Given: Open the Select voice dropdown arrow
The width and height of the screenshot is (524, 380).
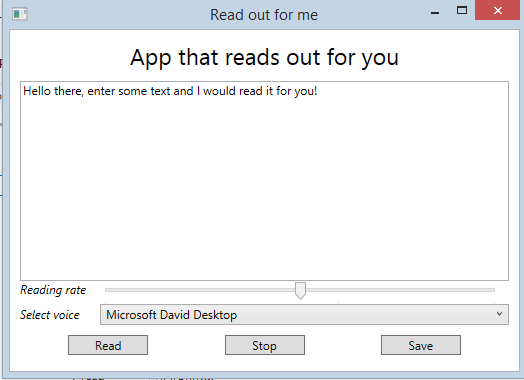Looking at the screenshot, I should [x=499, y=314].
